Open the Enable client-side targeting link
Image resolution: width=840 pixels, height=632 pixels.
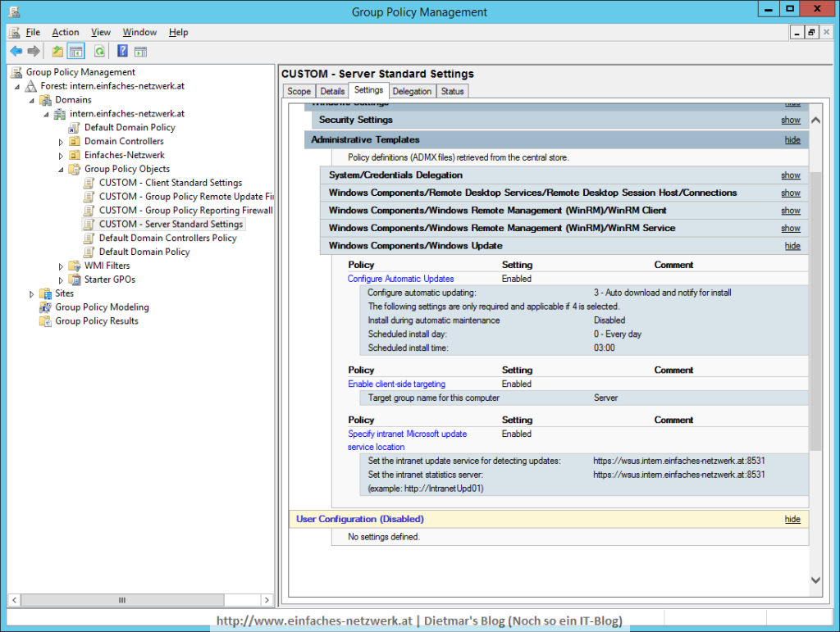396,384
